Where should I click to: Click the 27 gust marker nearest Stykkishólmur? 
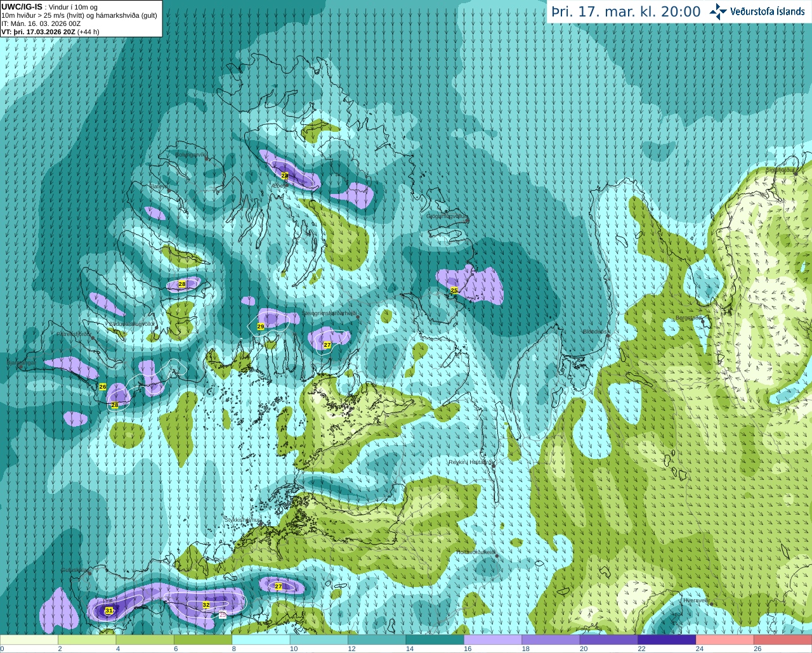coord(278,586)
